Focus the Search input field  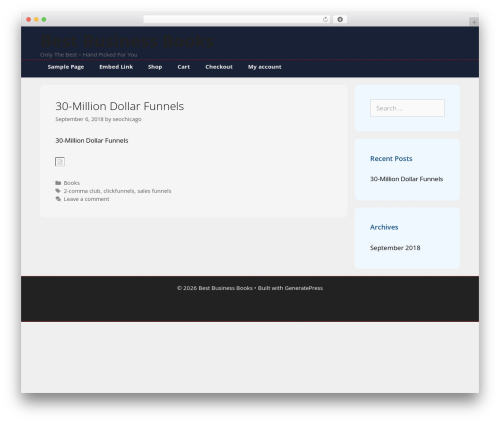(407, 108)
